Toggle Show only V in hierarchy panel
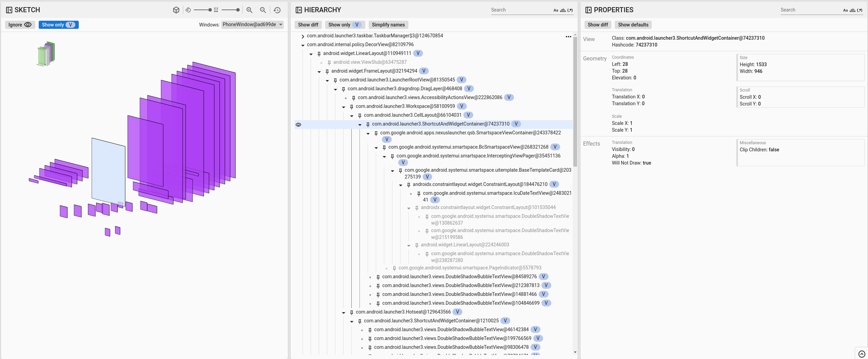This screenshot has width=868, height=359. point(344,24)
